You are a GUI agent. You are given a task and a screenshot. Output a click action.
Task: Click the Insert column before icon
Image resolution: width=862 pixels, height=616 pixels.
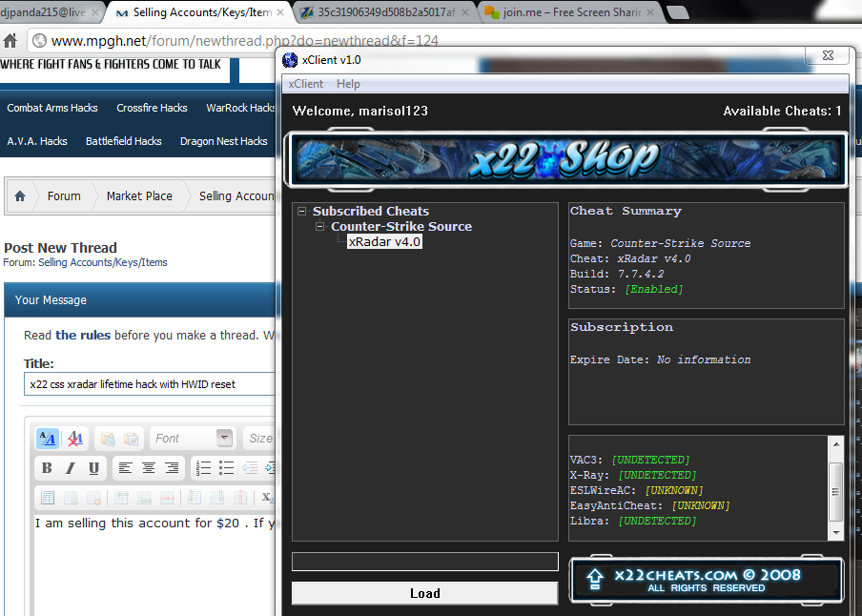click(195, 498)
